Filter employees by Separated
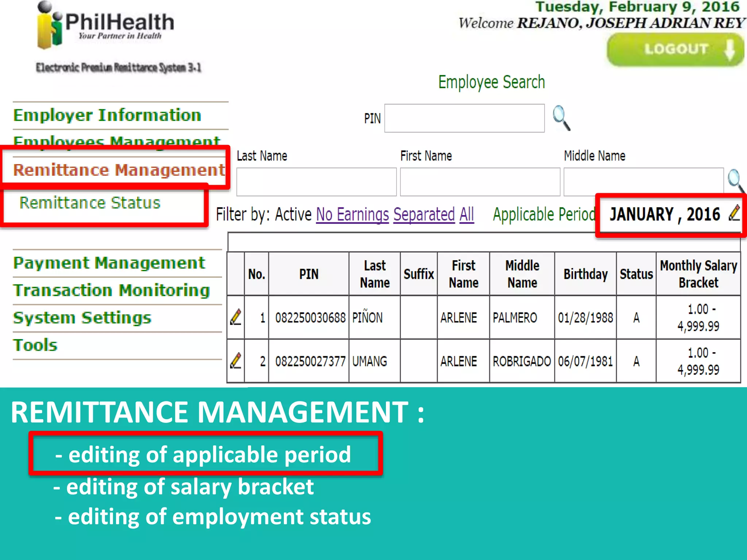 coord(424,214)
